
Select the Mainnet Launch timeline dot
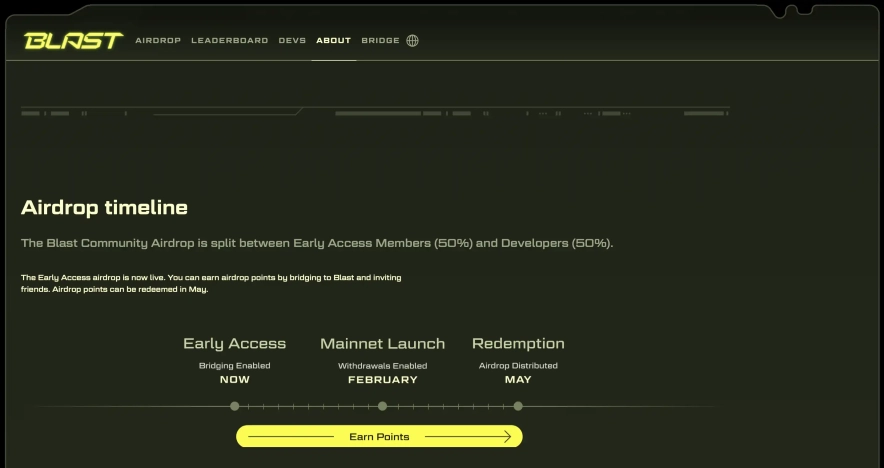click(383, 406)
